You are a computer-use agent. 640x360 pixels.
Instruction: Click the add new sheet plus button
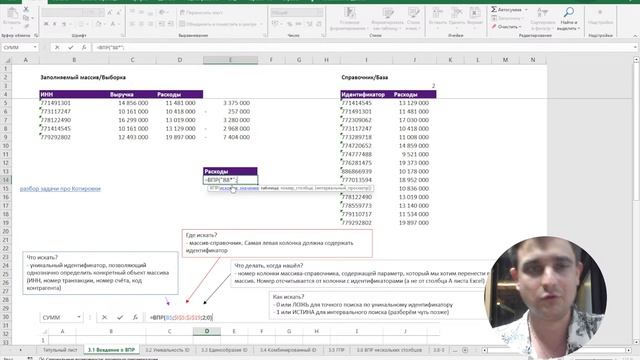coord(465,350)
